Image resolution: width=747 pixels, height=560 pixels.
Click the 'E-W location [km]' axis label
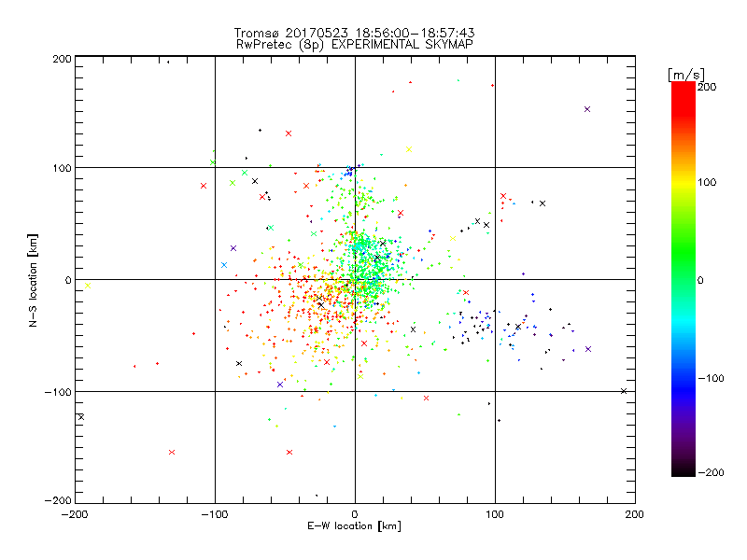tap(354, 526)
